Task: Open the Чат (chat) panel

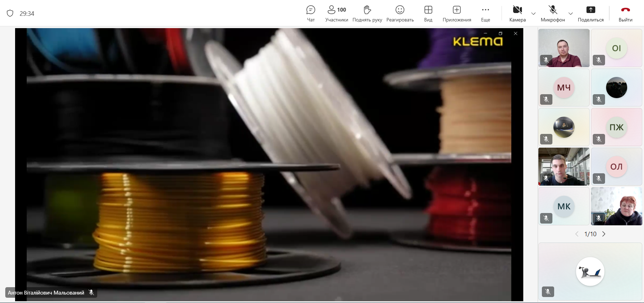Action: point(311,13)
